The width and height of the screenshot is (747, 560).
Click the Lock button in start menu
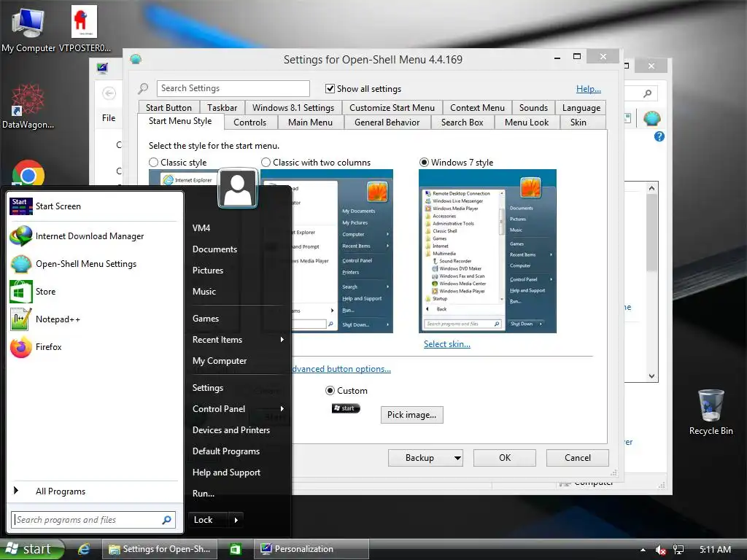click(x=208, y=520)
